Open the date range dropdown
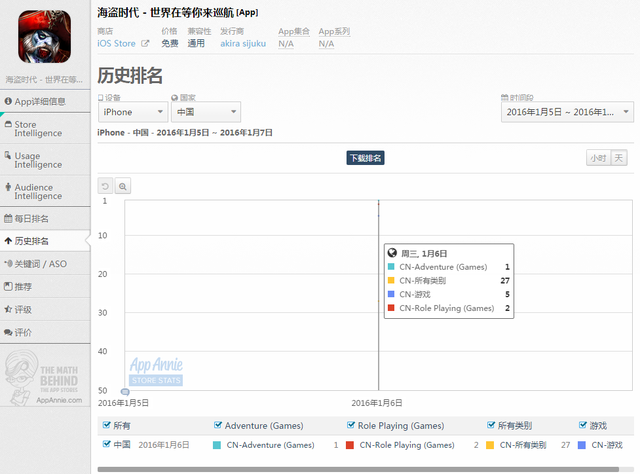The image size is (640, 474). point(567,112)
